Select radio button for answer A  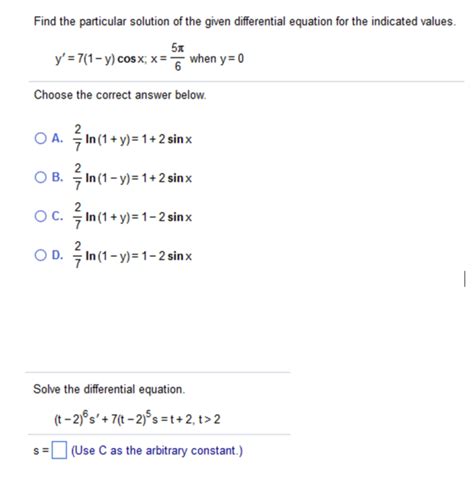coord(40,138)
